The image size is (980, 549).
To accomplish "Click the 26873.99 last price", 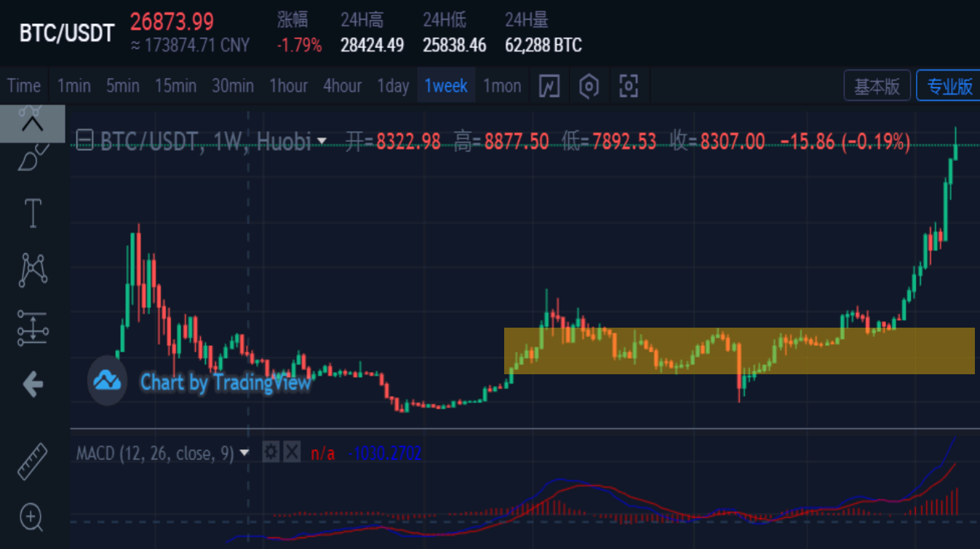I will pos(172,22).
